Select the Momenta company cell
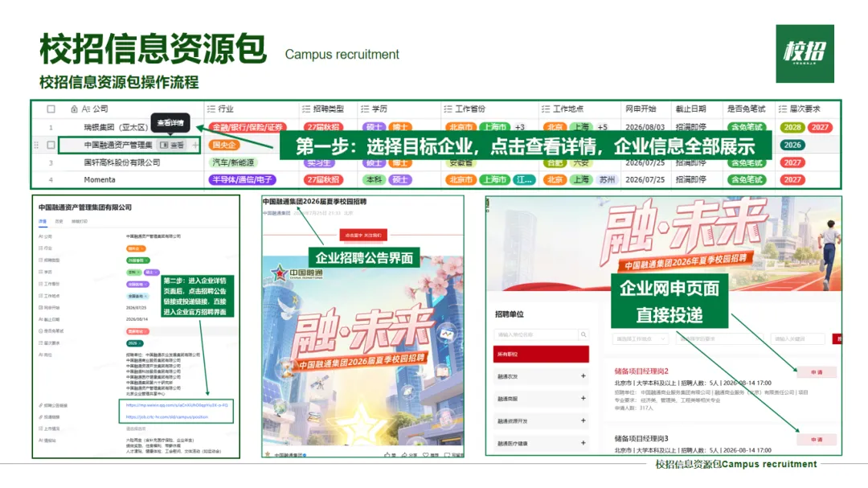Viewport: 868px width, 488px height. pos(100,180)
